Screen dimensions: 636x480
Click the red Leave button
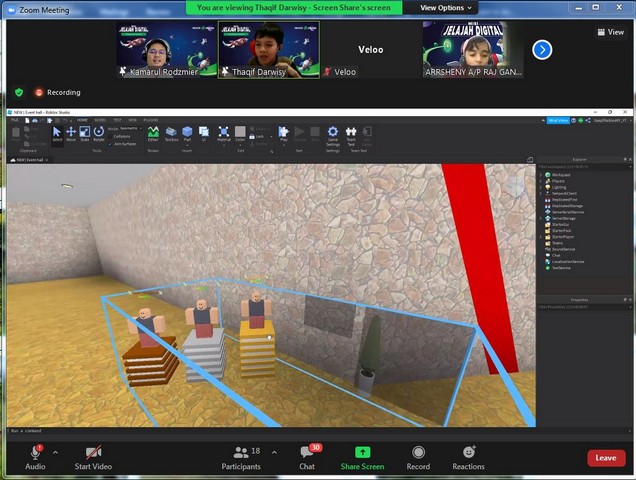(606, 458)
